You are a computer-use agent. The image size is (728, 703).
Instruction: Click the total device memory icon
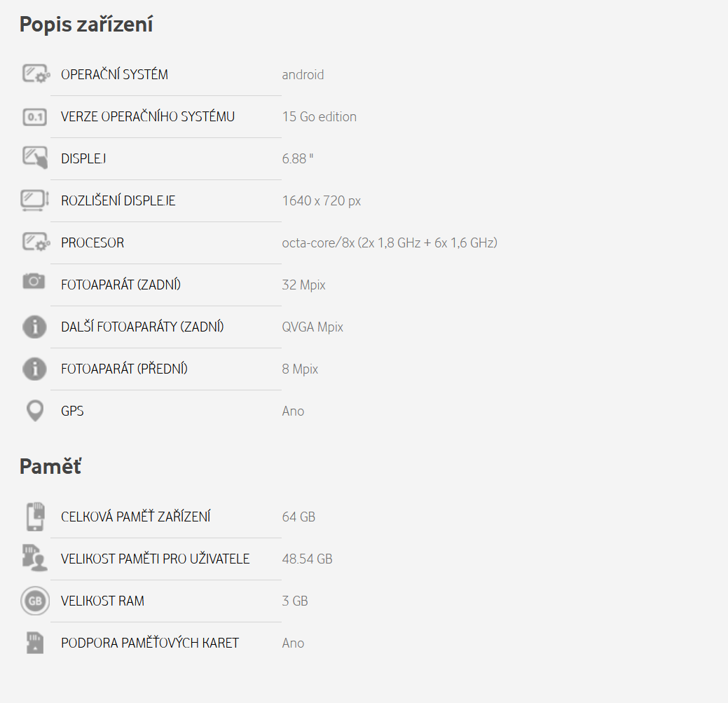[34, 517]
